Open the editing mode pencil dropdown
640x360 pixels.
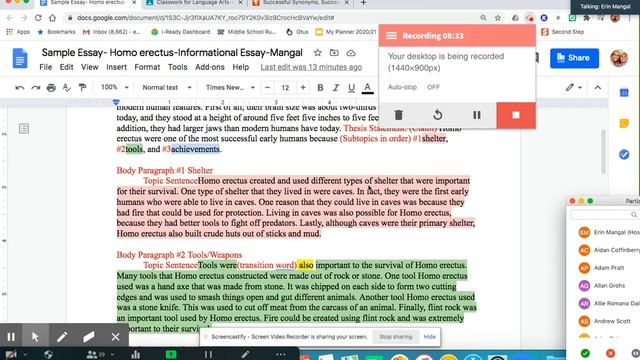coord(573,87)
